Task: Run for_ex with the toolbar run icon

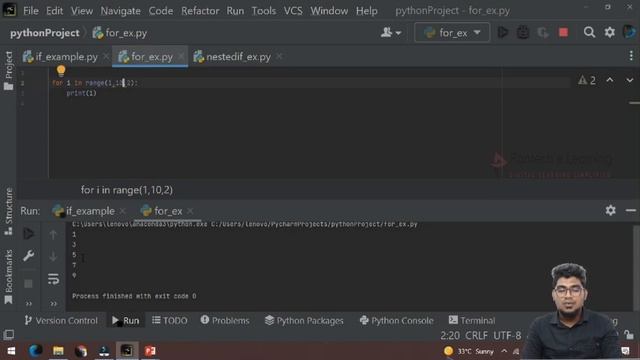Action: pos(502,32)
